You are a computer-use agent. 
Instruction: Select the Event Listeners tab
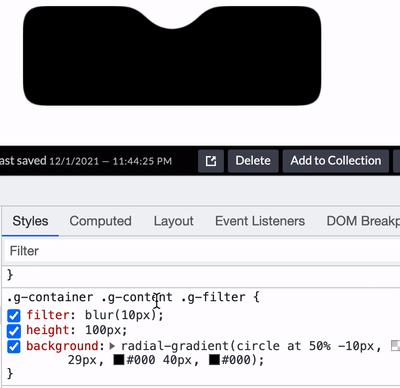[x=260, y=221]
